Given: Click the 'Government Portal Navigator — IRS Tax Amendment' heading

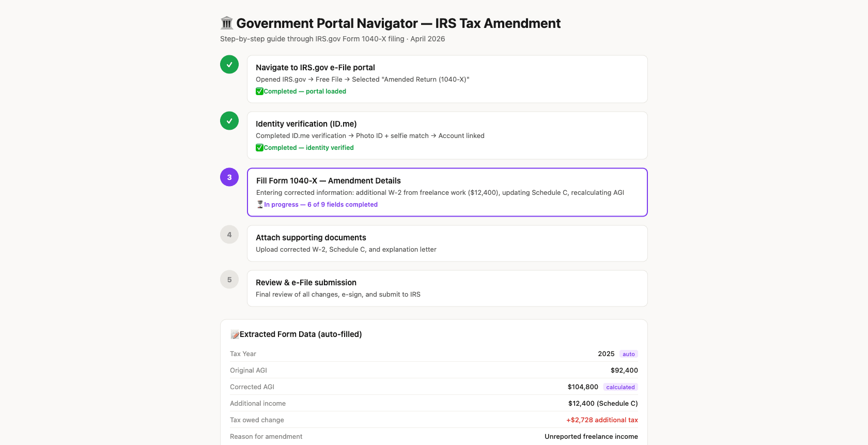Looking at the screenshot, I should [398, 23].
